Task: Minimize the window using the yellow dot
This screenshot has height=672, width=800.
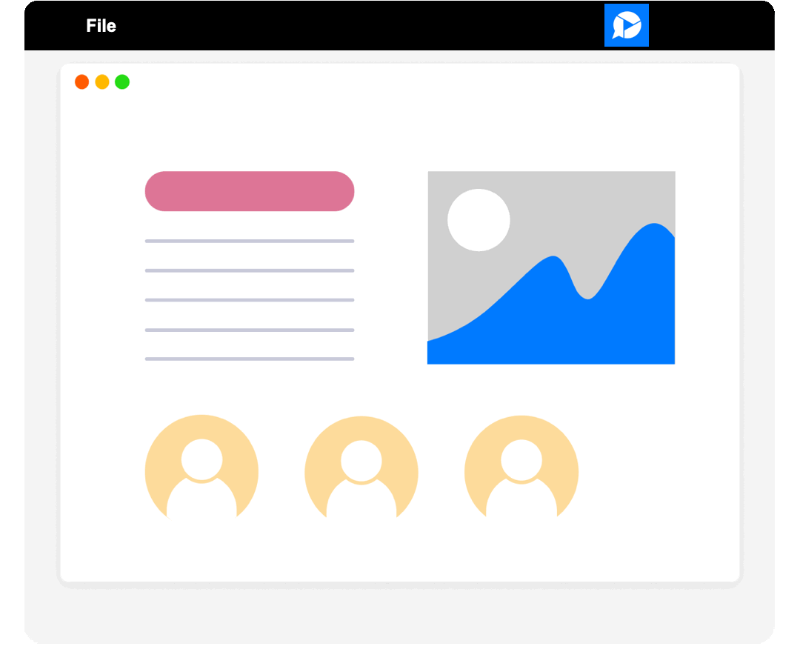Action: 102,82
